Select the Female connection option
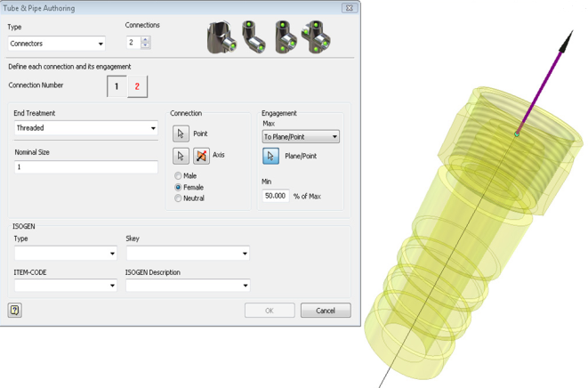The width and height of the screenshot is (588, 388). pos(178,187)
